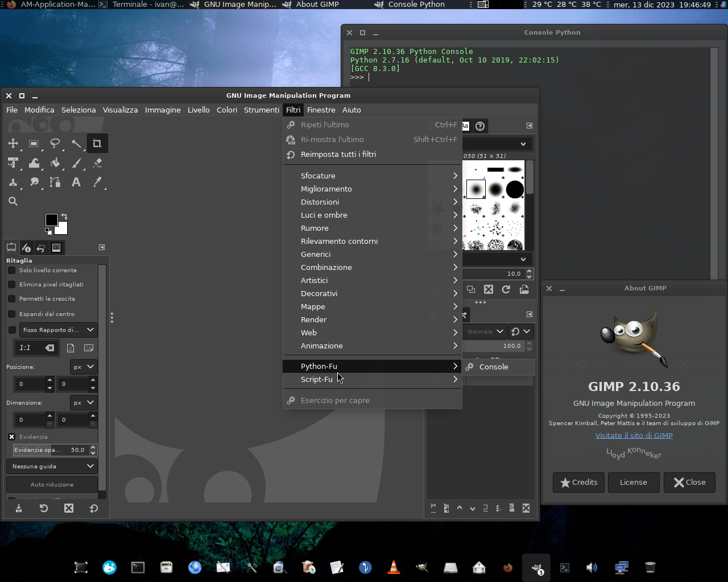Select the Free Select lasso tool
The image size is (728, 582).
55,143
